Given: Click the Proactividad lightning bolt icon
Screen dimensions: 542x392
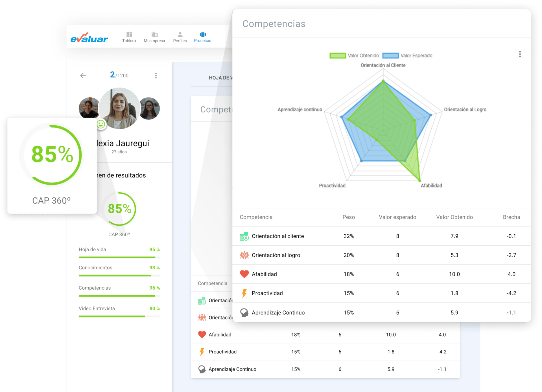Looking at the screenshot, I should pyautogui.click(x=244, y=293).
